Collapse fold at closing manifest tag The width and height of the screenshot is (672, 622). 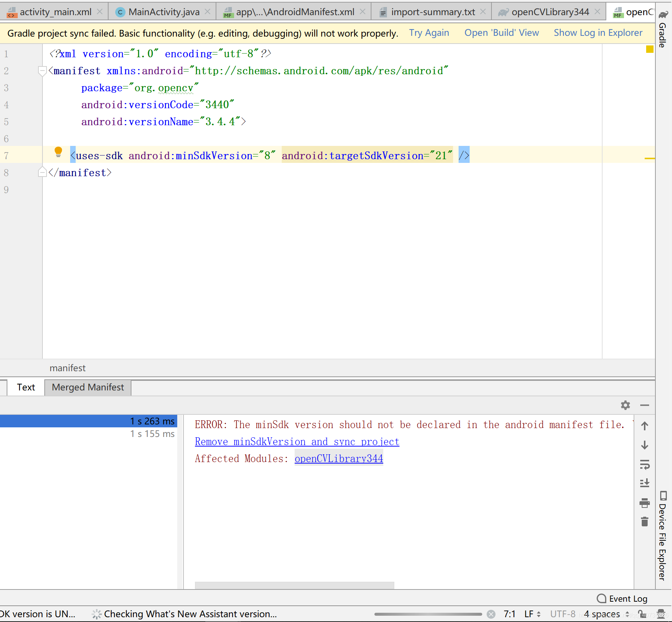42,172
